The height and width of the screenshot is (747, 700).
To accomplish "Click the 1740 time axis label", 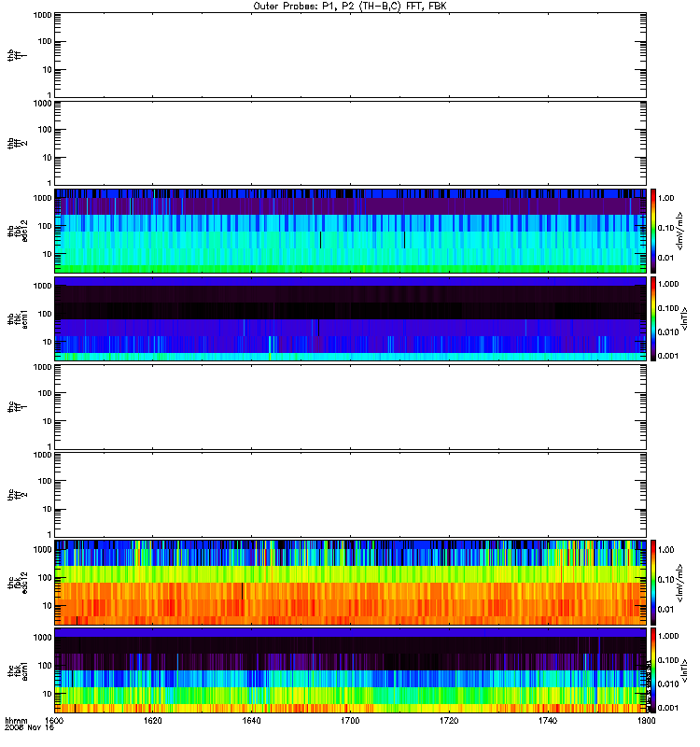I will click(x=548, y=720).
